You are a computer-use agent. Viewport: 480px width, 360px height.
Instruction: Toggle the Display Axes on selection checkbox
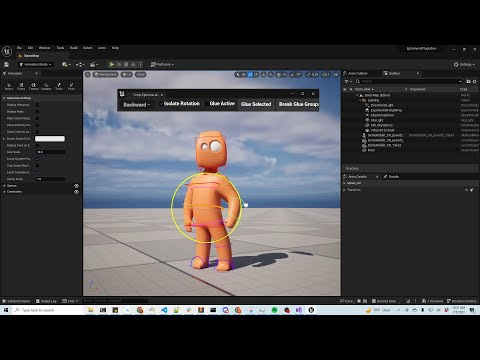point(37,145)
